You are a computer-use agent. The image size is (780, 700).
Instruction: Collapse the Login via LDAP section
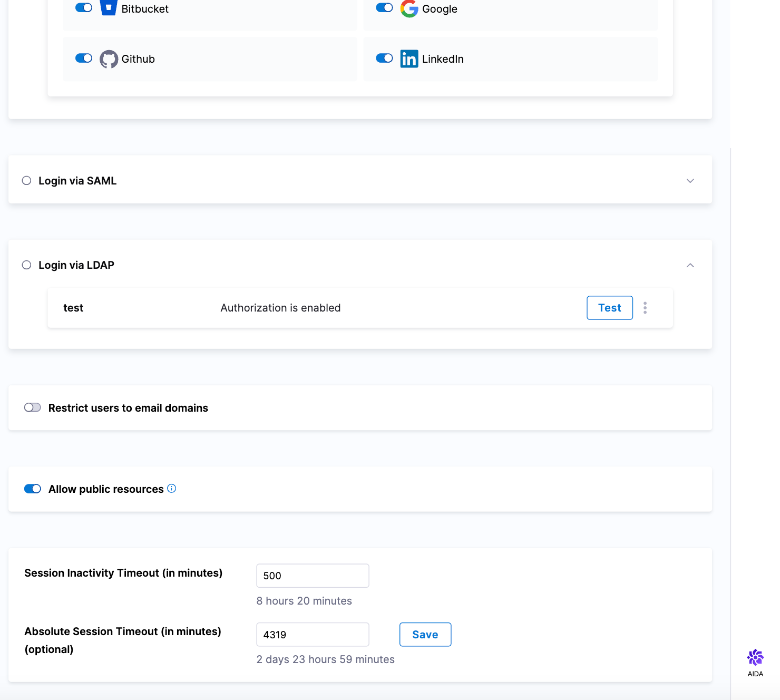690,265
